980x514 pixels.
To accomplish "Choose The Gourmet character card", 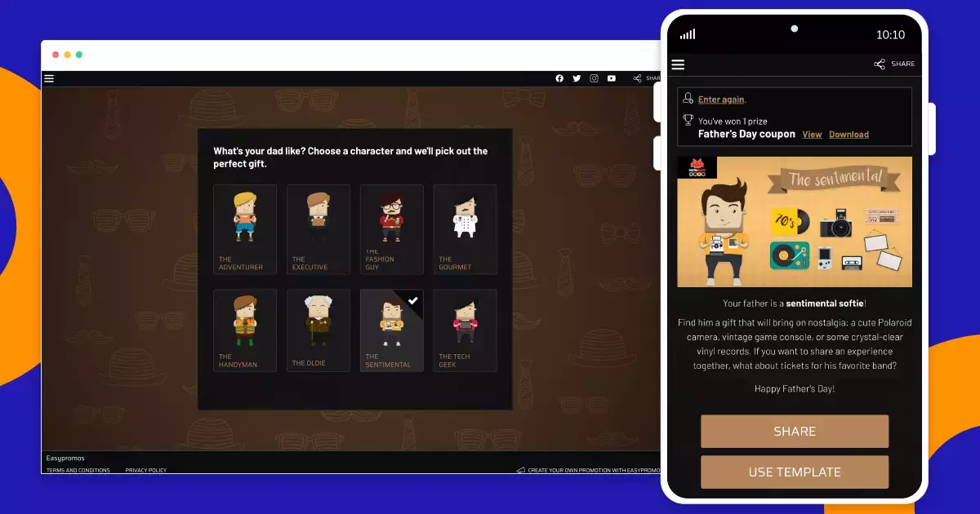I will 465,229.
